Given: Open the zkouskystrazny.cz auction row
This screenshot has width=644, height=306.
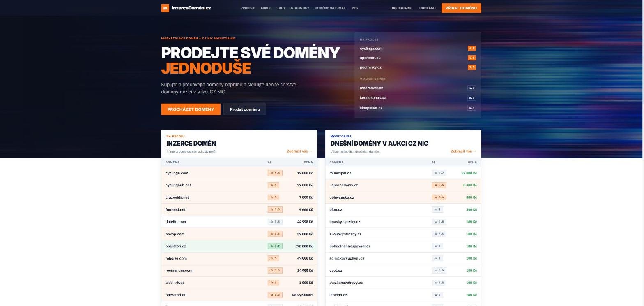Looking at the screenshot, I should [x=403, y=234].
